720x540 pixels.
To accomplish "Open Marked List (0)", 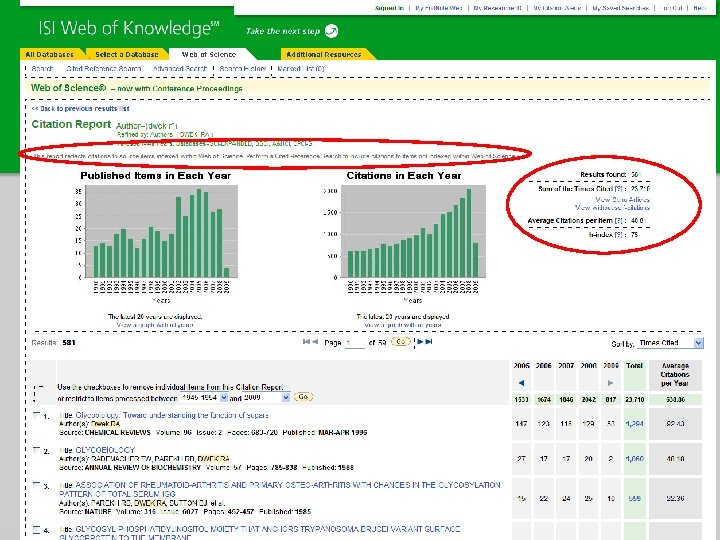I will (301, 68).
